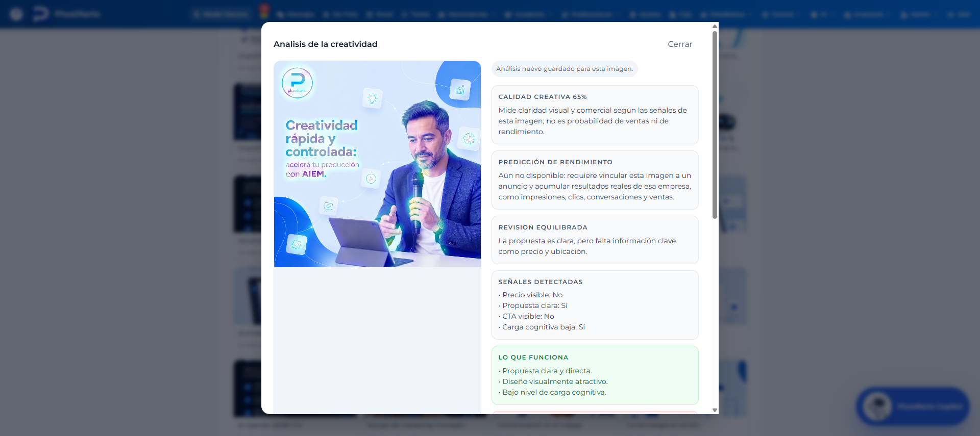Select the 'Analisis de la creatividad' dialog title
The width and height of the screenshot is (980, 436).
[326, 44]
